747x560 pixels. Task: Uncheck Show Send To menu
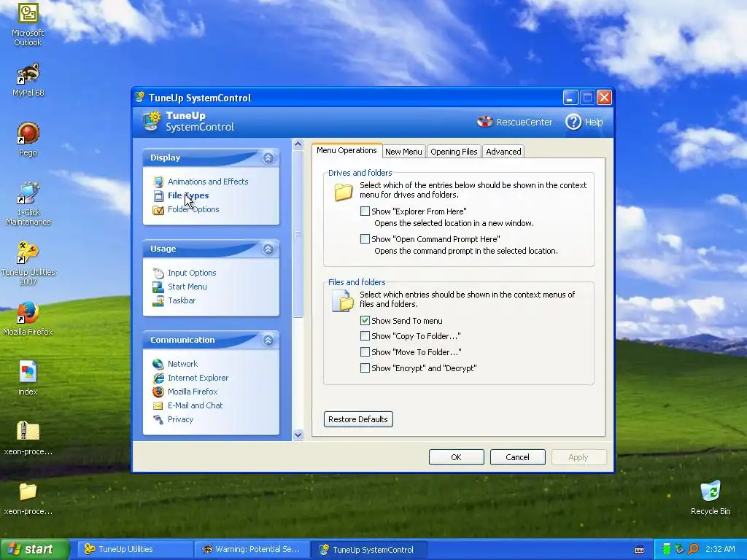(x=365, y=321)
